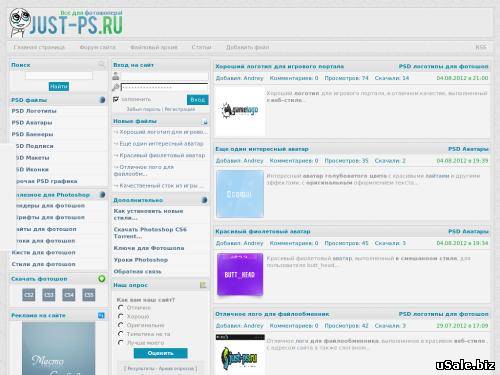The image size is (500, 375).
Task: Select poll option Хорошо
Action: click(x=121, y=316)
